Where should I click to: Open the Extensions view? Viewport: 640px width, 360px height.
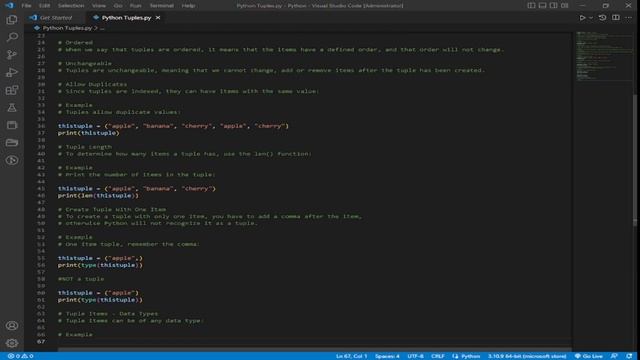click(12, 90)
